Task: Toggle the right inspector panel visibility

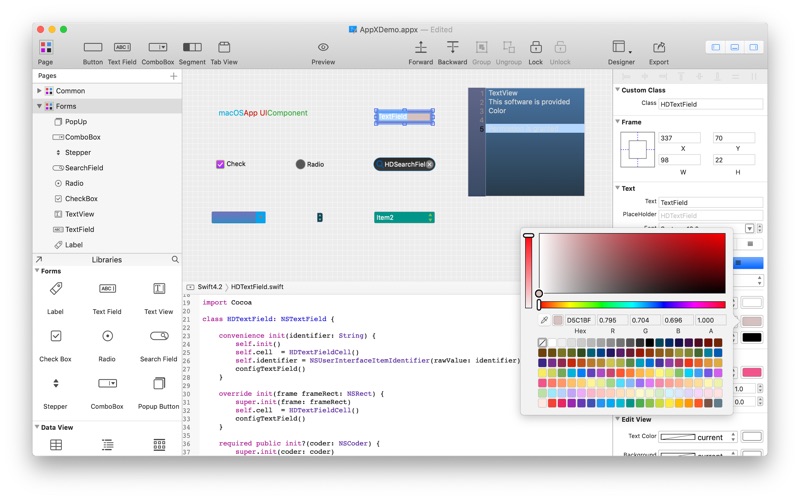Action: pyautogui.click(x=754, y=47)
